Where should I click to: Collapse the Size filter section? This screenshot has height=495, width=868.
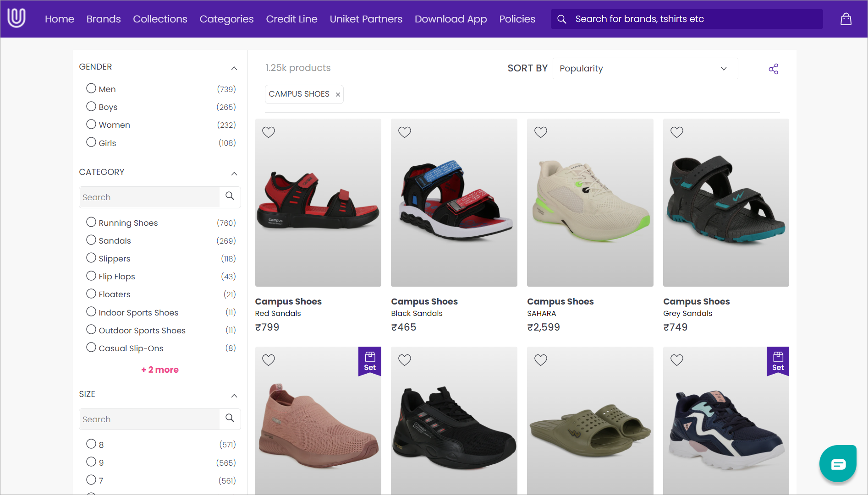pyautogui.click(x=234, y=396)
